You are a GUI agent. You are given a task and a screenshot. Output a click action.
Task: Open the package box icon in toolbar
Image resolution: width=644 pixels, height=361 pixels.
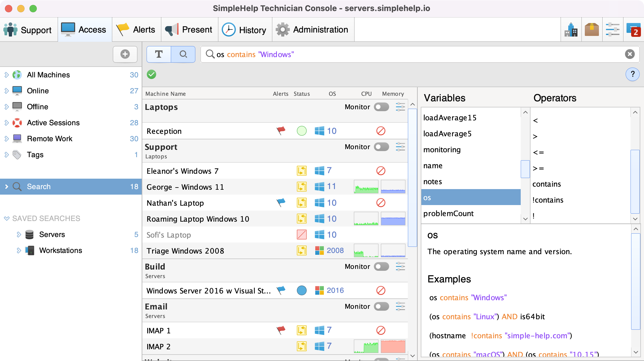click(592, 30)
